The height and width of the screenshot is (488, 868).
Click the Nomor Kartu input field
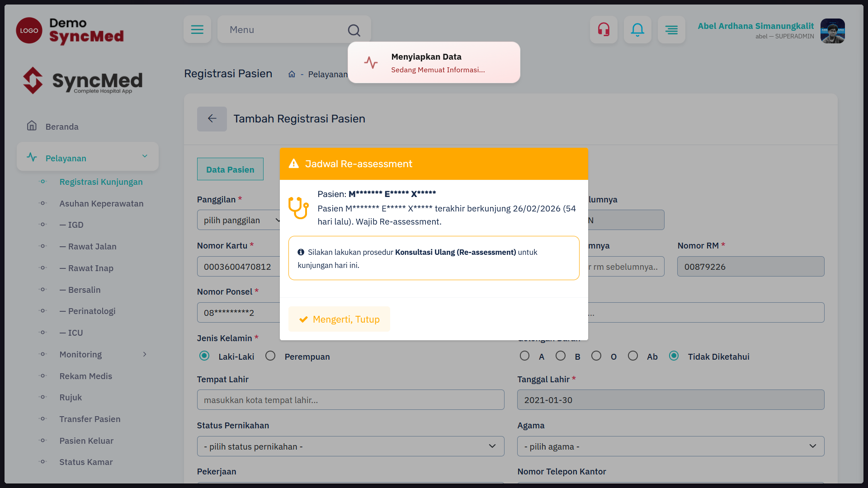[x=239, y=267]
